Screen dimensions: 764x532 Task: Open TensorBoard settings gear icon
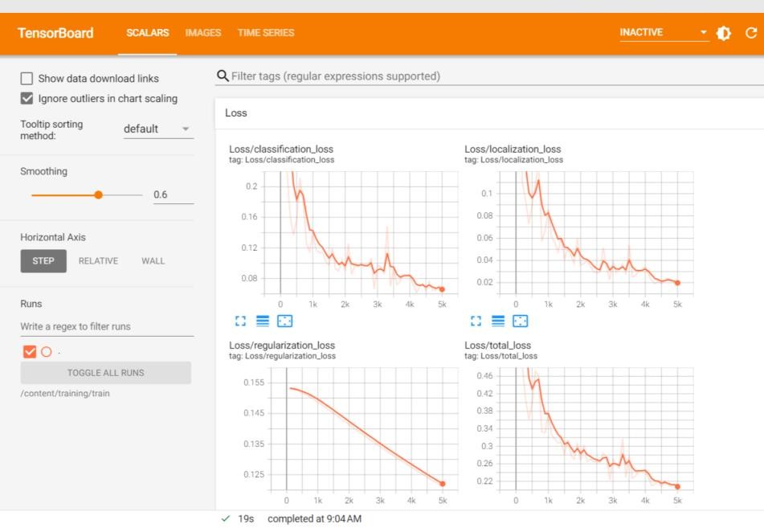[x=723, y=33]
